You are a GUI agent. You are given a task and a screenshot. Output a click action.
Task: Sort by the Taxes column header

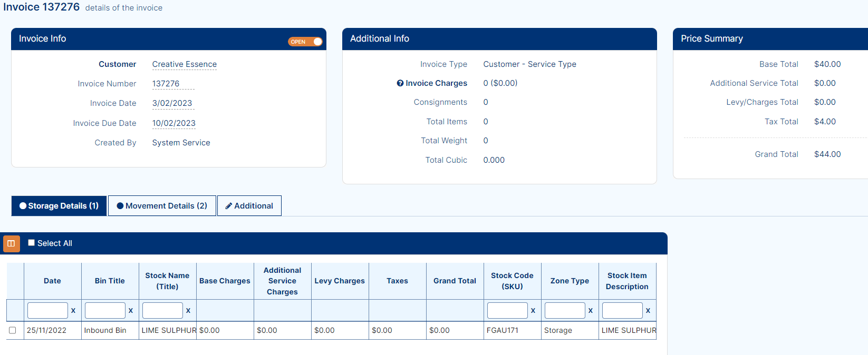tap(398, 281)
